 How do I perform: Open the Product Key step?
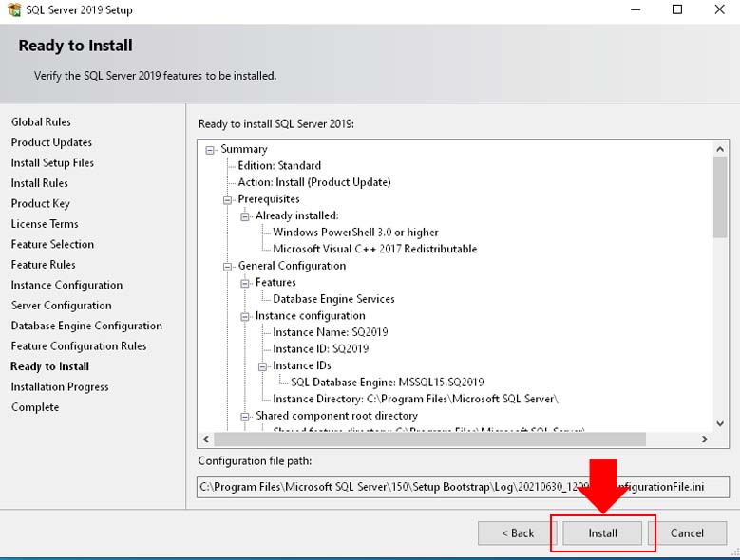pyautogui.click(x=41, y=204)
